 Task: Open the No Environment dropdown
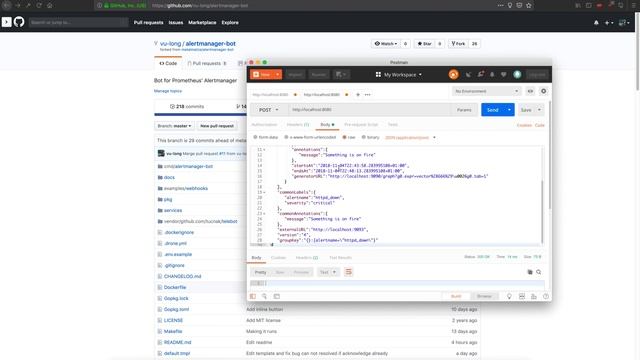pos(486,91)
